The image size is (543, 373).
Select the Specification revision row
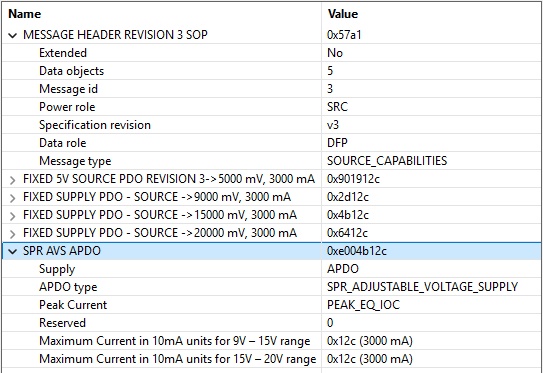pos(272,125)
